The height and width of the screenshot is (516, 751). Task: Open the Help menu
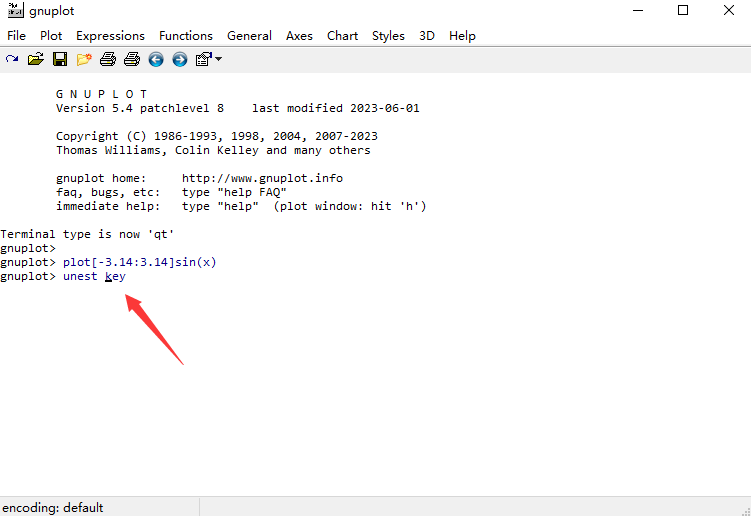(x=462, y=36)
